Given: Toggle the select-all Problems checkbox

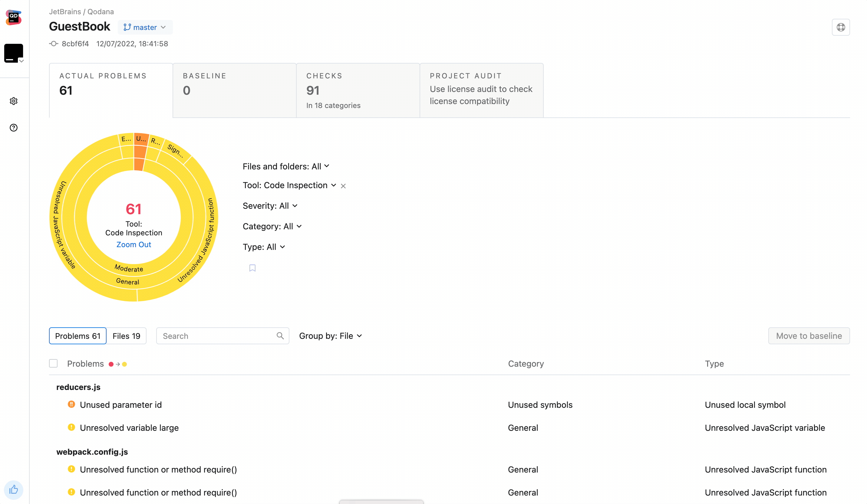Looking at the screenshot, I should coord(53,363).
